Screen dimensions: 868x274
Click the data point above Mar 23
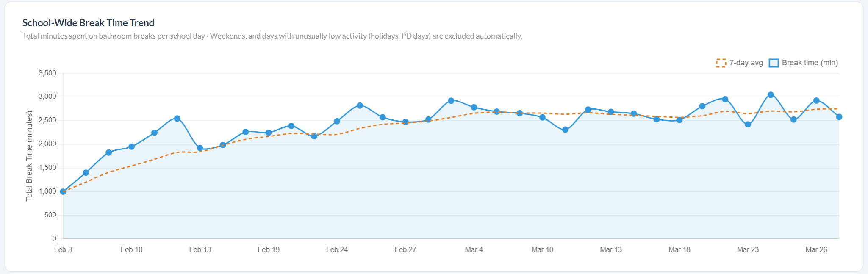(748, 125)
